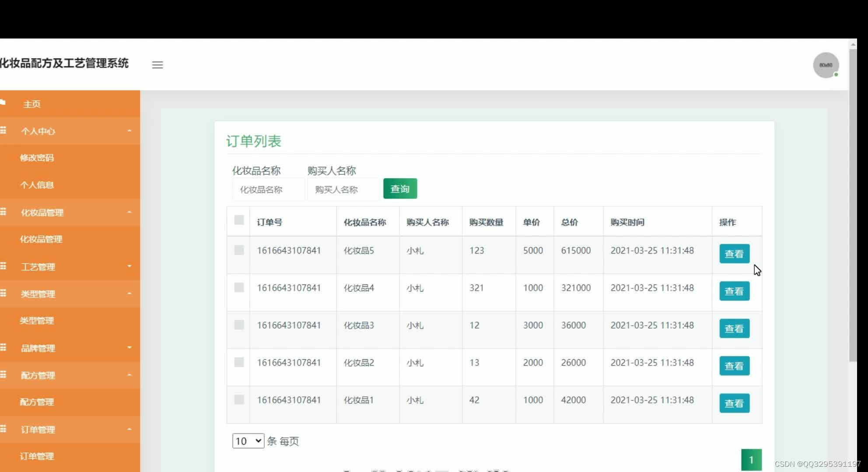Open the 类型管理 submenu item
868x472 pixels.
(37, 320)
